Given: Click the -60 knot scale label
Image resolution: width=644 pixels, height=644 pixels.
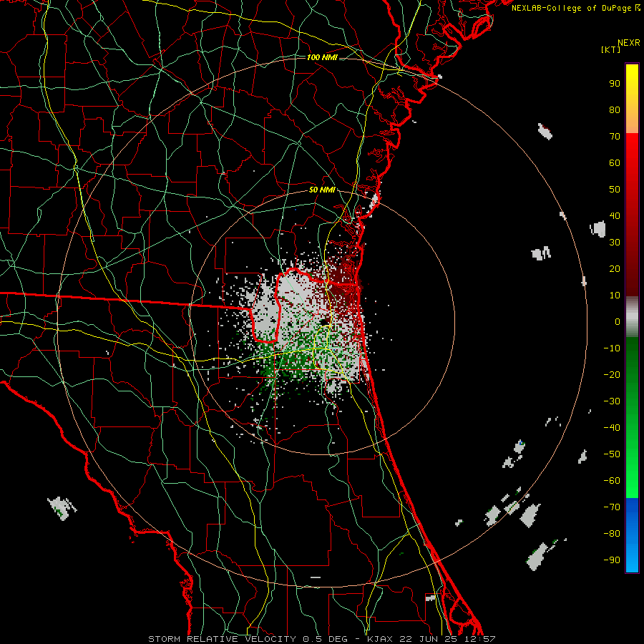Looking at the screenshot, I should point(612,481).
